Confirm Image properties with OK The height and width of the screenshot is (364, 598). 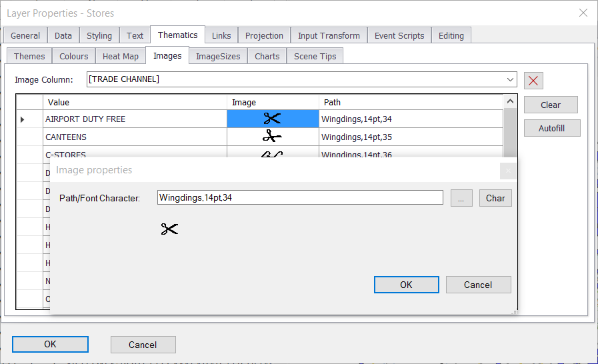pyautogui.click(x=406, y=285)
